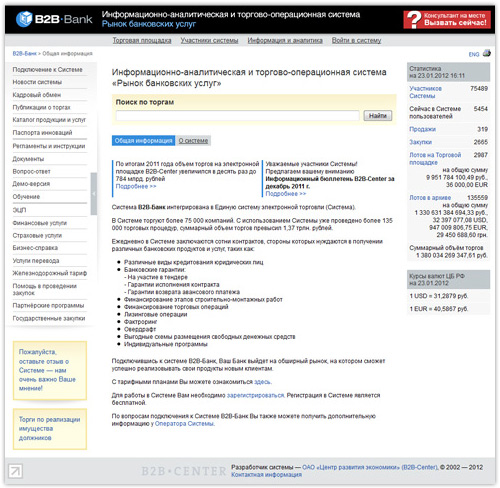Click the printer icon near ENG

click(487, 53)
